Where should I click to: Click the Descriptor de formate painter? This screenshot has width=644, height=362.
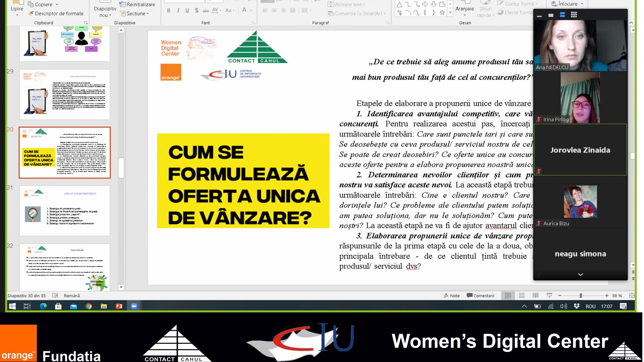click(x=56, y=13)
